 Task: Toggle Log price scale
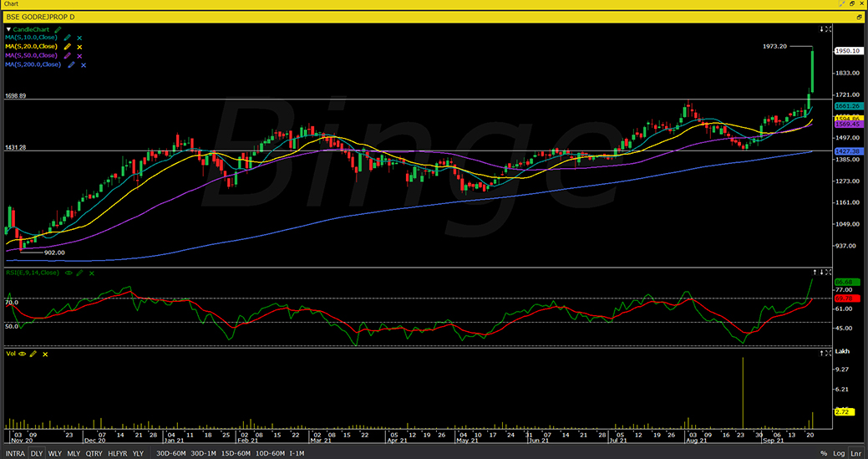pyautogui.click(x=839, y=453)
